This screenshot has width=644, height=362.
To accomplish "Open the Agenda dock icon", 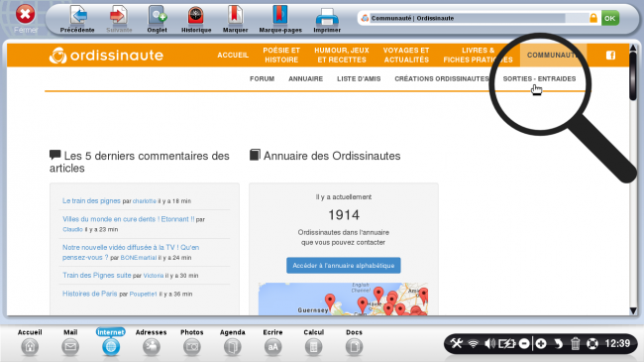I will (233, 347).
